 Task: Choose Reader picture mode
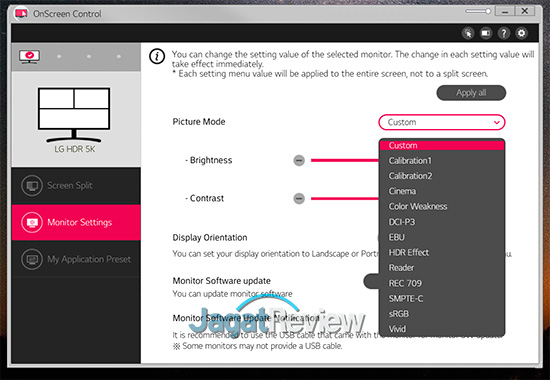pyautogui.click(x=442, y=268)
